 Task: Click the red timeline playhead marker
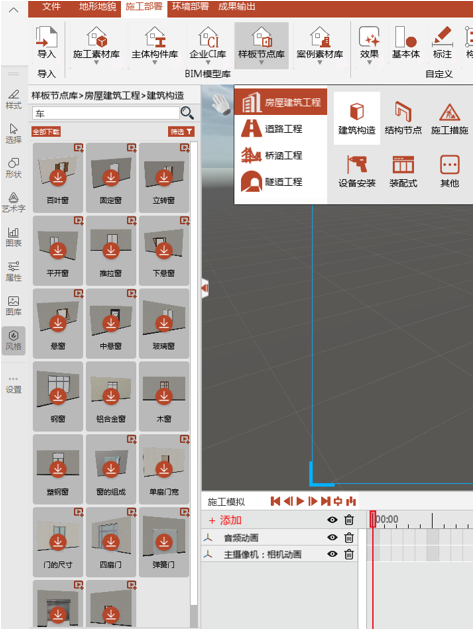click(x=373, y=519)
